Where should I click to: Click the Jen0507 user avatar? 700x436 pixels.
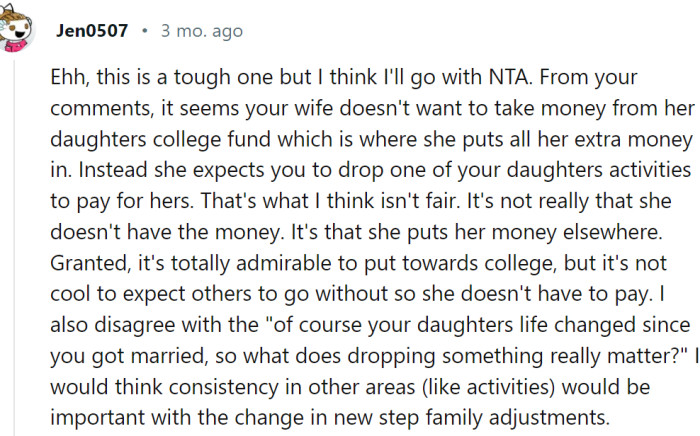coord(18,31)
